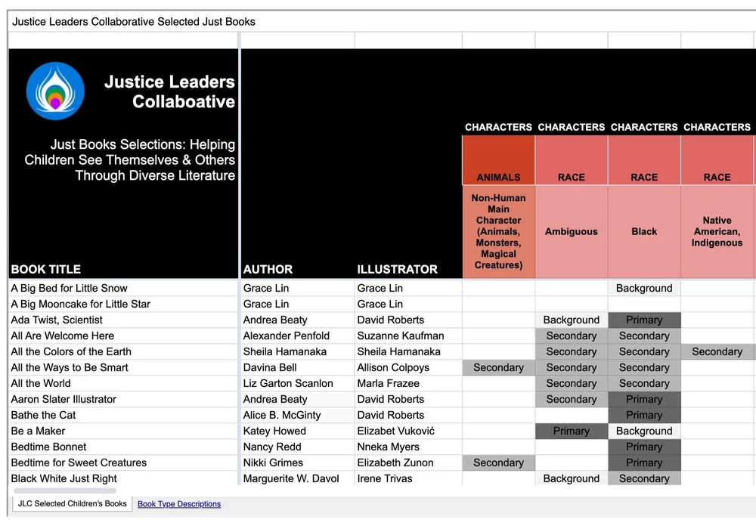The width and height of the screenshot is (756, 532).
Task: Select author cell 'Alexander Penfold'
Action: [297, 336]
